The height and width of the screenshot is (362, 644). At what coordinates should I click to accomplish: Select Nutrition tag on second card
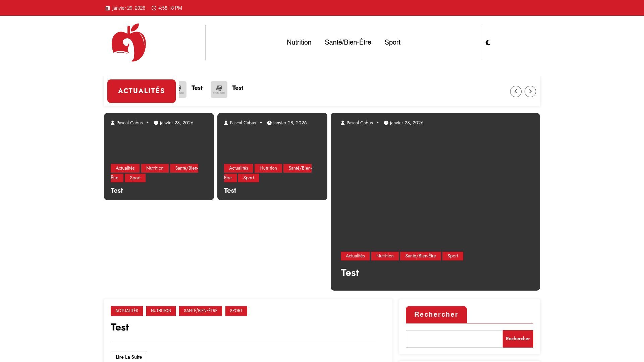click(x=268, y=168)
